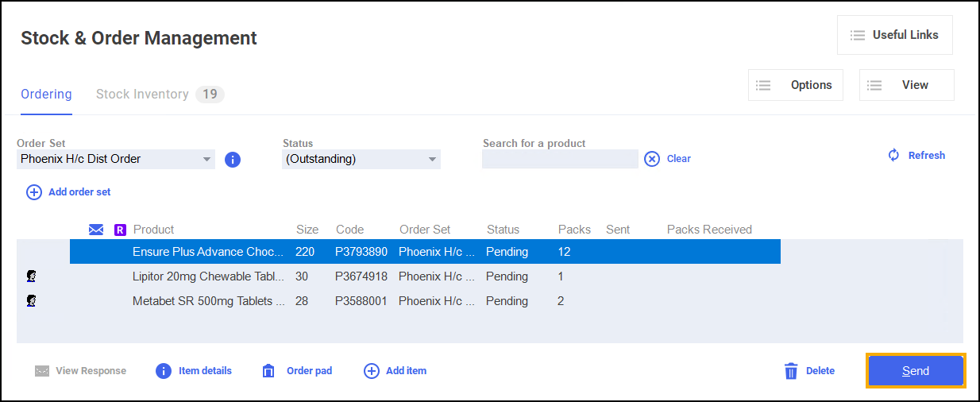Click the trash can Delete icon
Image resolution: width=980 pixels, height=402 pixels.
point(791,371)
